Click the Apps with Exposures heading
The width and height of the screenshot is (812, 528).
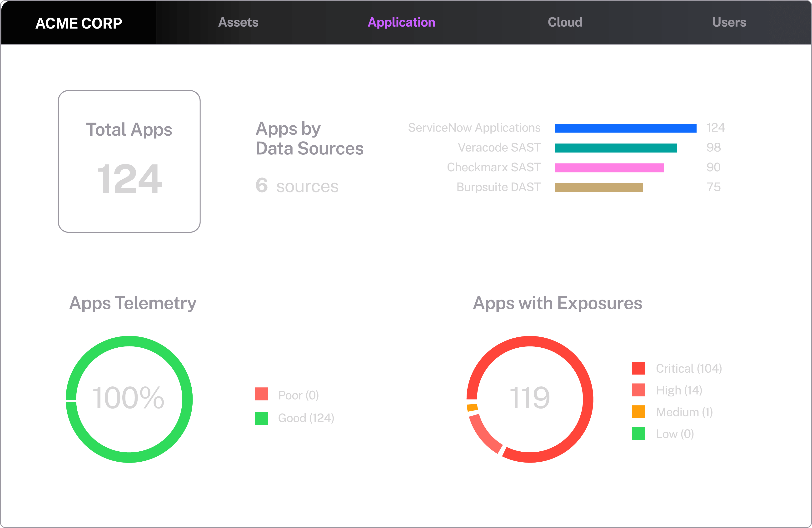point(558,303)
